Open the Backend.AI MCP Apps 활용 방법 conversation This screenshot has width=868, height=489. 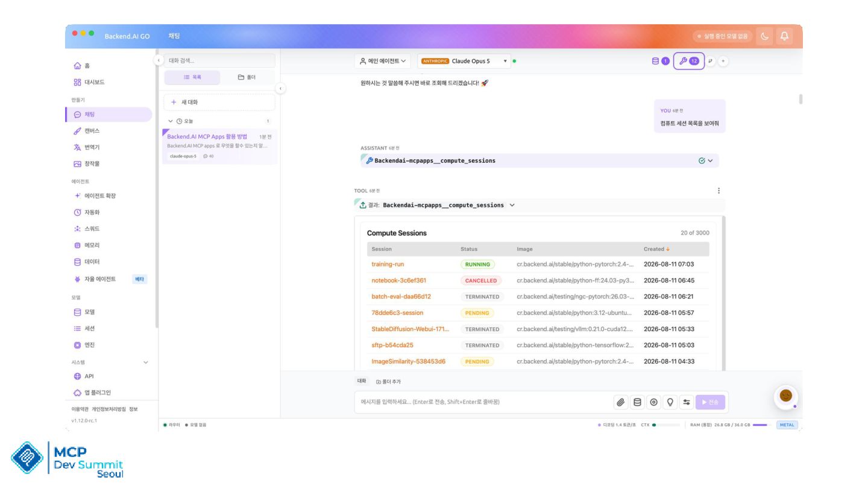tap(219, 146)
